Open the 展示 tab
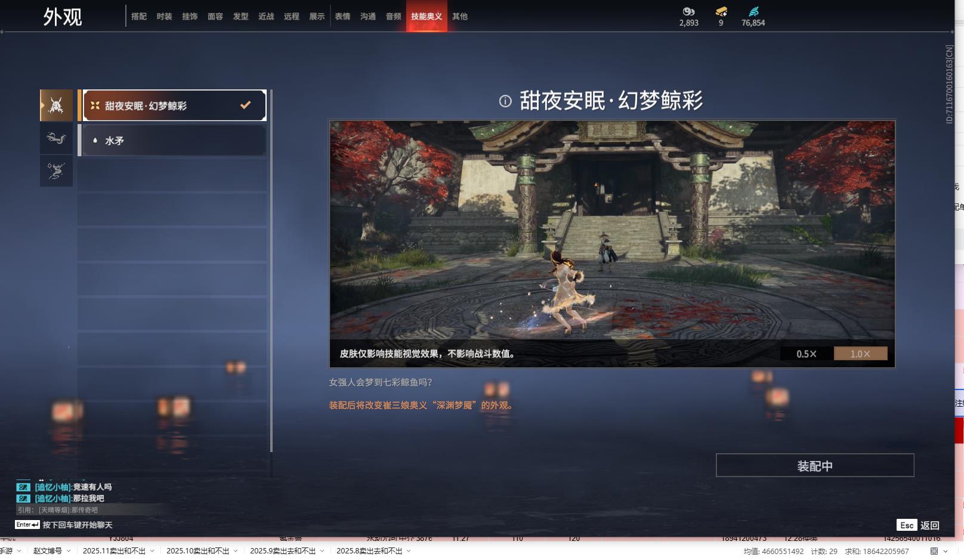This screenshot has width=964, height=560. pyautogui.click(x=317, y=17)
